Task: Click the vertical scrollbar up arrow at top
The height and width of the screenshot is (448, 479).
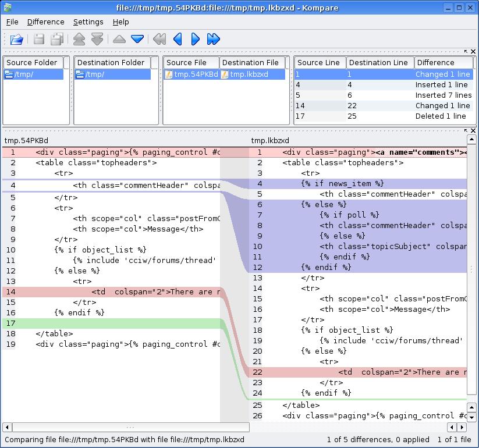Action: (471, 140)
